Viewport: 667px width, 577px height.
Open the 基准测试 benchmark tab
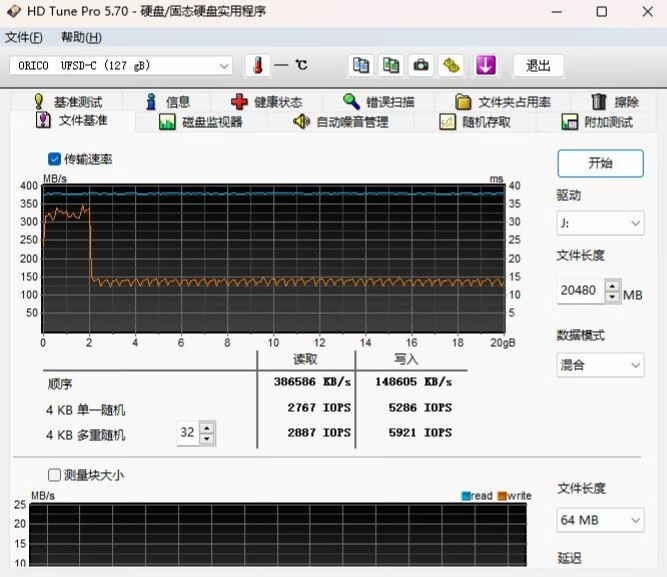pos(68,102)
